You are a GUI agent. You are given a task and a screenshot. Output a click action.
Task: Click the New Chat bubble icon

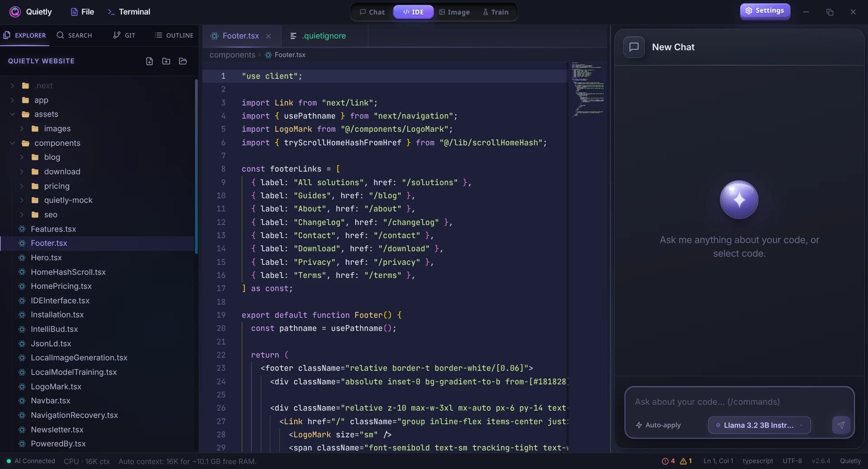pos(634,47)
